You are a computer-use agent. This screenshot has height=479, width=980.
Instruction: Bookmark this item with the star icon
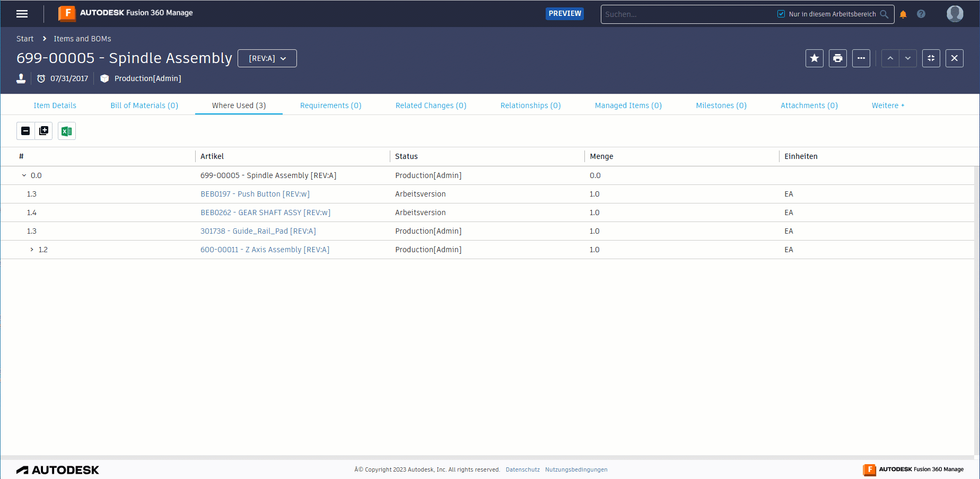coord(815,58)
